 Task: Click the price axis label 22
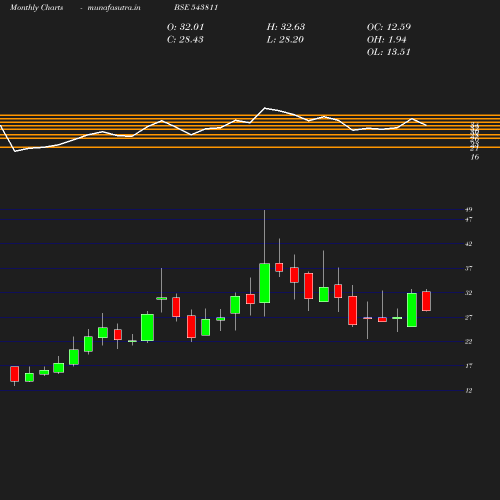[469, 342]
